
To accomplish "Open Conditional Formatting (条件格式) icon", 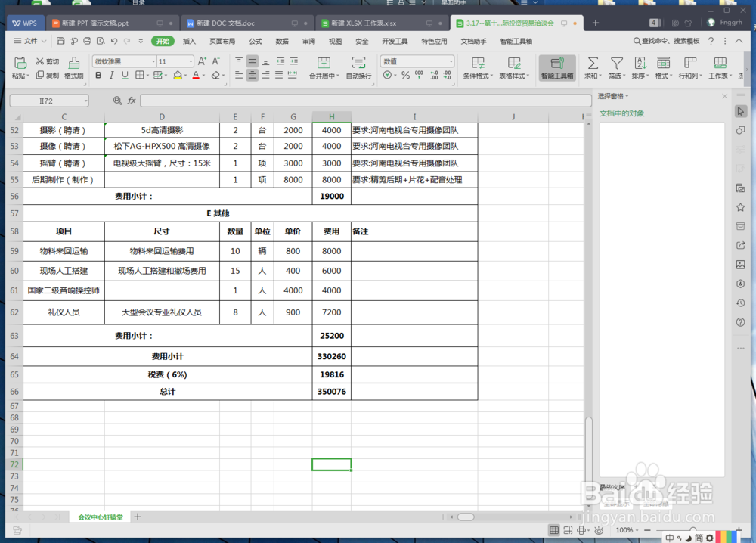I will [x=478, y=63].
